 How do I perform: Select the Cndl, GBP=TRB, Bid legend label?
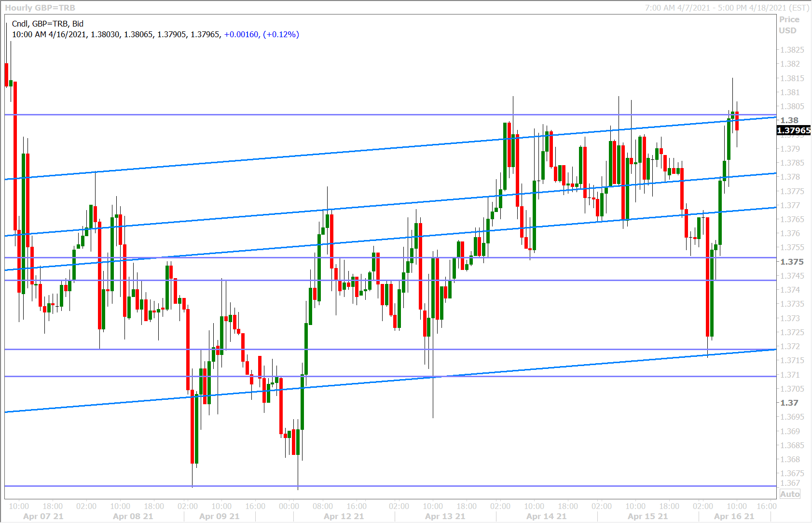click(48, 24)
